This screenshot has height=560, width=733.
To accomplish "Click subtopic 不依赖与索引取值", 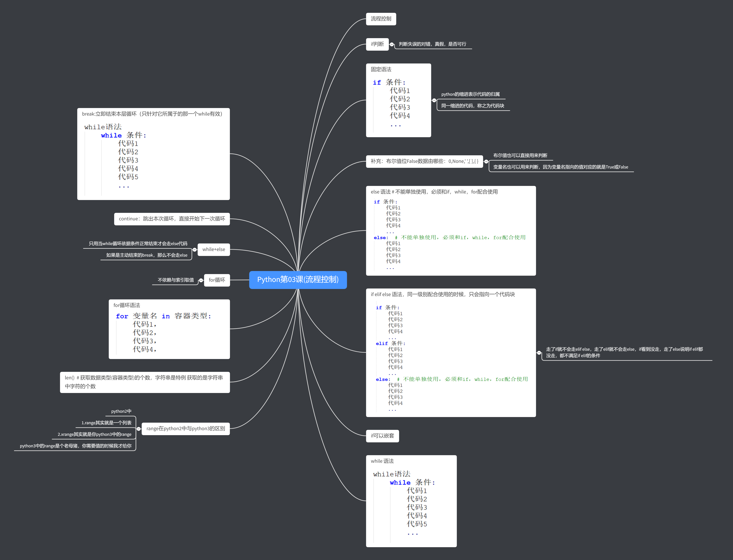I will coord(176,280).
